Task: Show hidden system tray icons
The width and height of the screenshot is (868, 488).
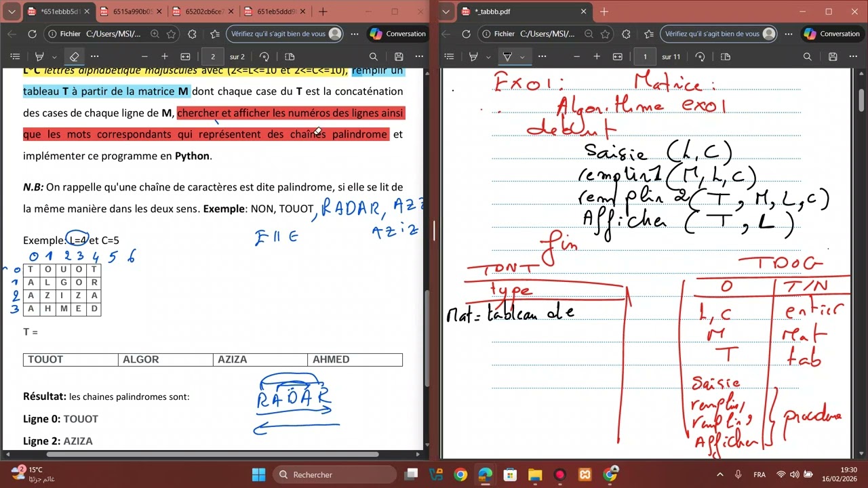Action: tap(719, 474)
